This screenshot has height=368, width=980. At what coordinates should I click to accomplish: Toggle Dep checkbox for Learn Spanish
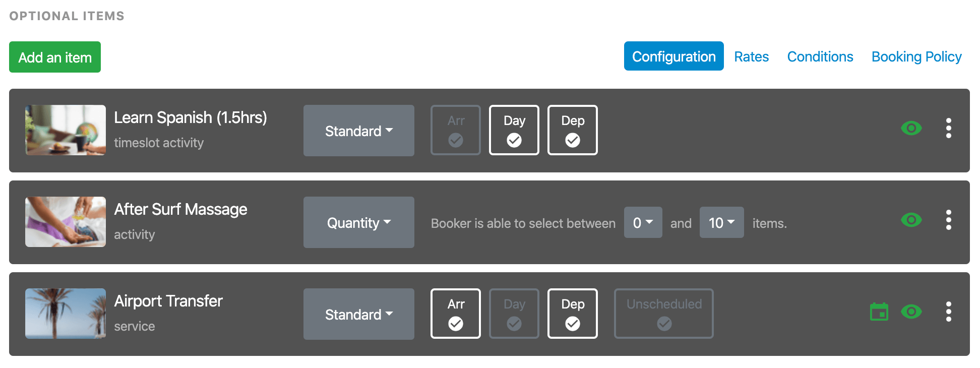tap(573, 130)
